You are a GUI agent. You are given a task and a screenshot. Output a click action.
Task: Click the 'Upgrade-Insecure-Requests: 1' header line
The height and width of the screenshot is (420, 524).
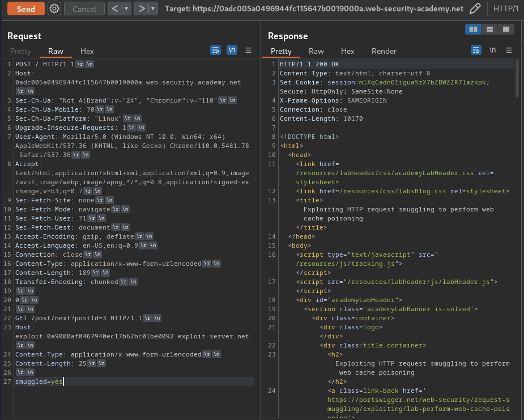(x=70, y=128)
